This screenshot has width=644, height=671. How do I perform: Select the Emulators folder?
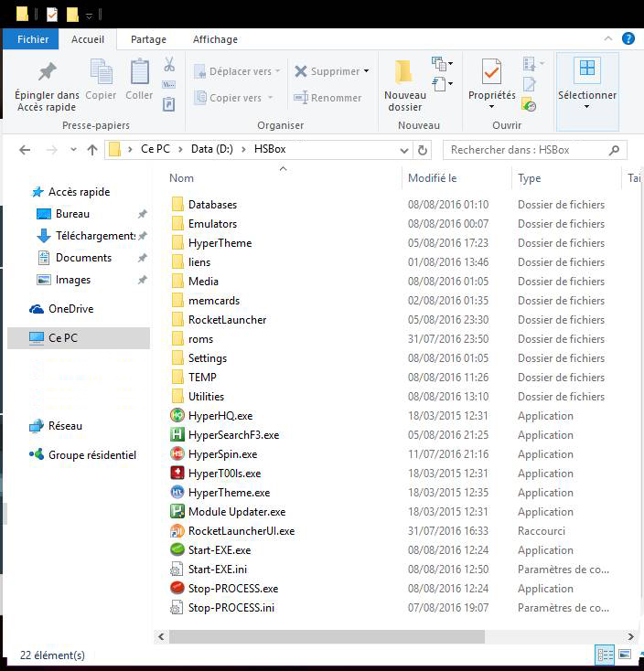pyautogui.click(x=212, y=224)
